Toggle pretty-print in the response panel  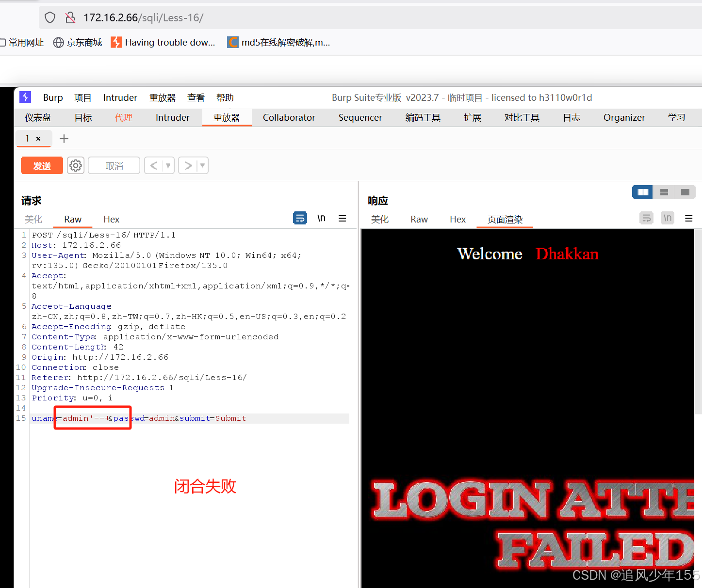pos(646,218)
